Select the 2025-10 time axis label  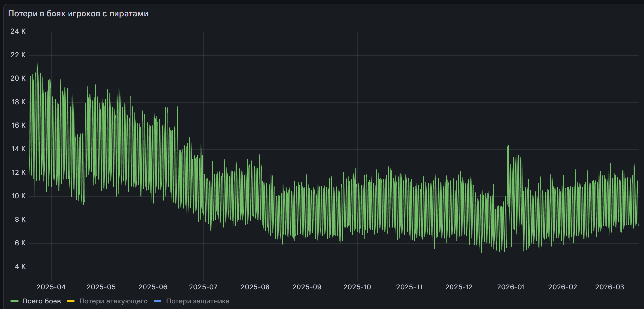pos(357,287)
